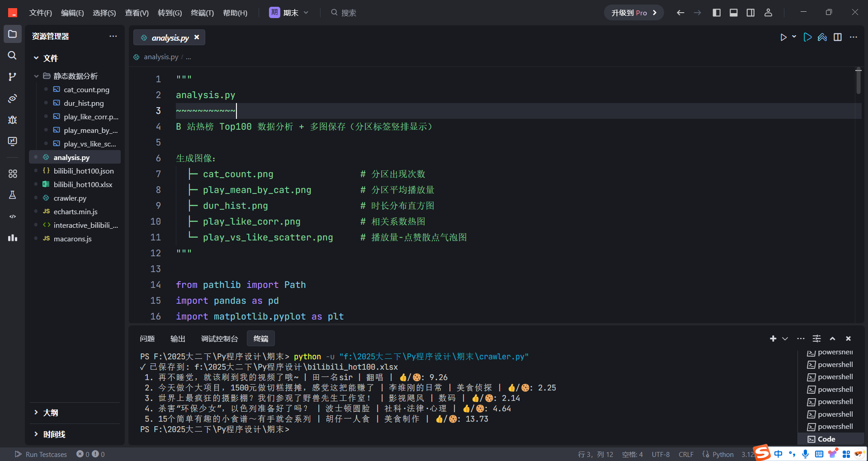Open new terminal profile dropdown arrow
The width and height of the screenshot is (868, 461).
(x=785, y=339)
